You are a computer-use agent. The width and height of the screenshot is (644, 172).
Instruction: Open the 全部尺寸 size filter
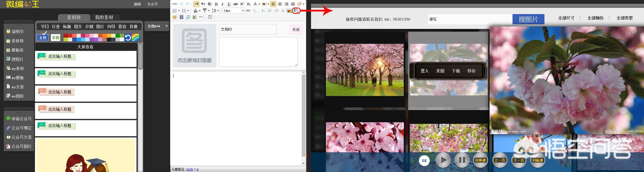tap(566, 18)
